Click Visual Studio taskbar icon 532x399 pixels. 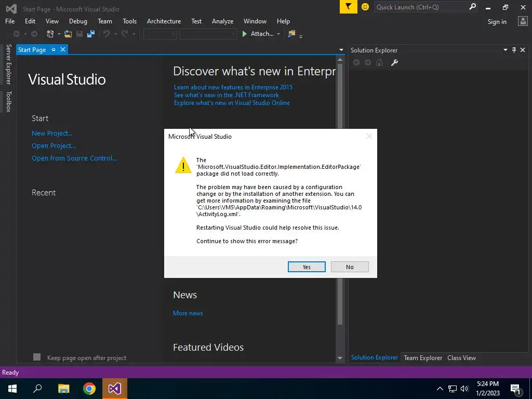point(115,389)
